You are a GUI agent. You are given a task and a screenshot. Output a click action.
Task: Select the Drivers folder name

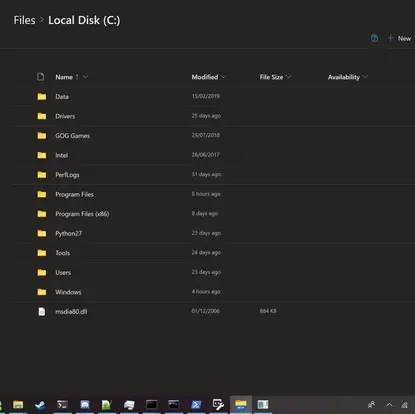click(65, 116)
